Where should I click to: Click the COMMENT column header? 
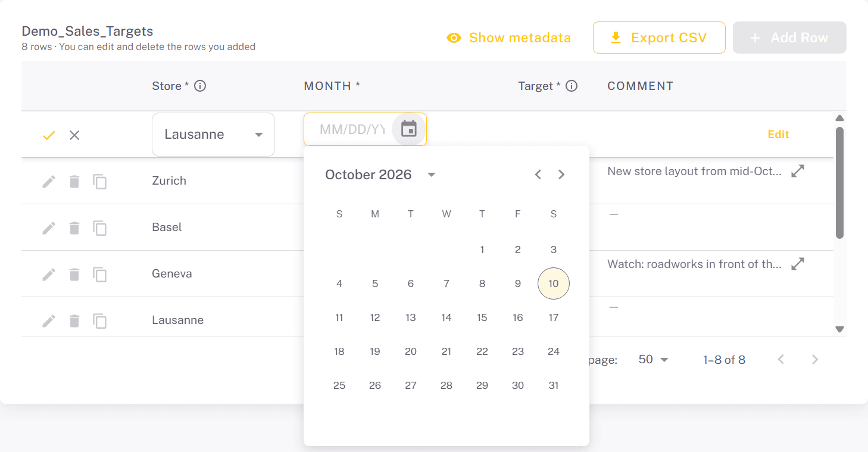point(640,86)
